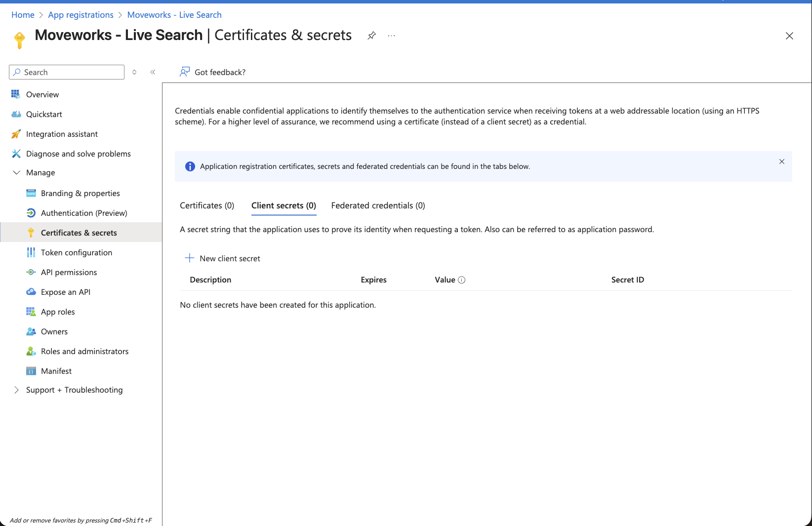Click the App roles icon
The image size is (812, 526).
pyautogui.click(x=31, y=312)
